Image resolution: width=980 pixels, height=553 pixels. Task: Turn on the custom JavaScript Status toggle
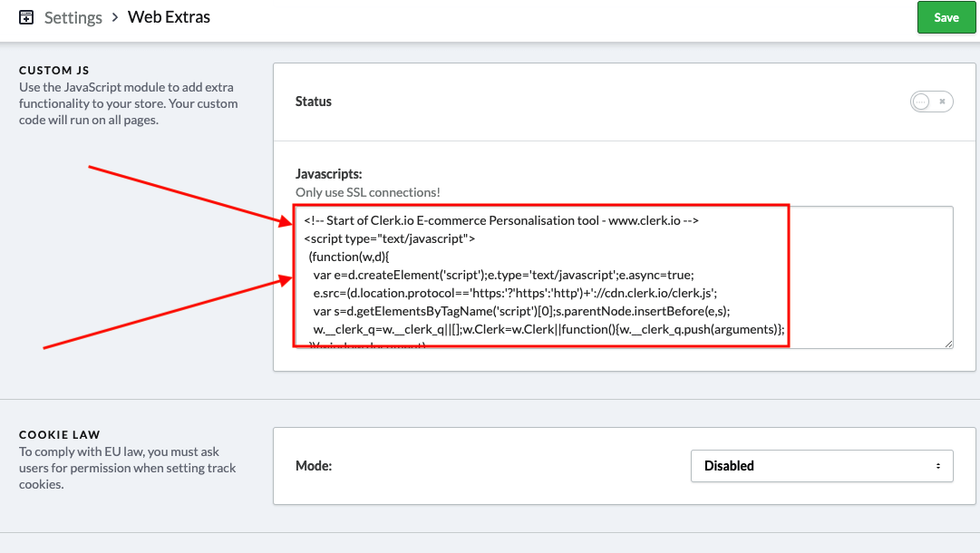[x=931, y=102]
